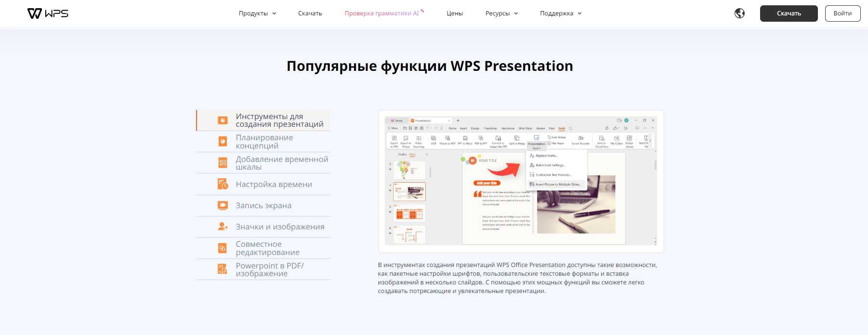Click the time settings icon
Screen dimensions: 868x335
[223, 184]
